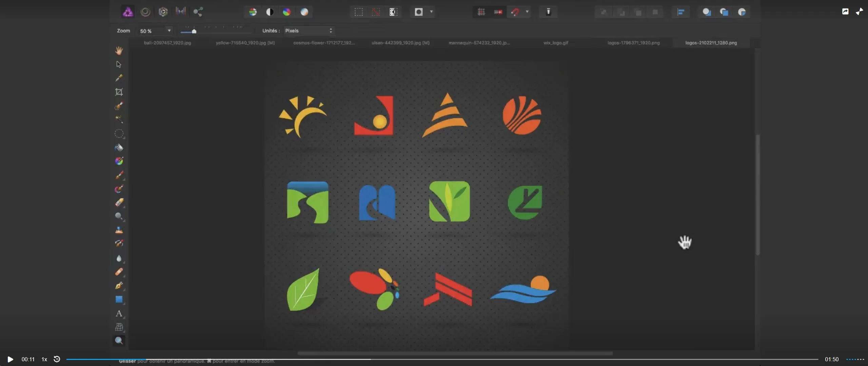Screen dimensions: 868x366
Task: Apply auto white balance icon
Action: (x=304, y=12)
